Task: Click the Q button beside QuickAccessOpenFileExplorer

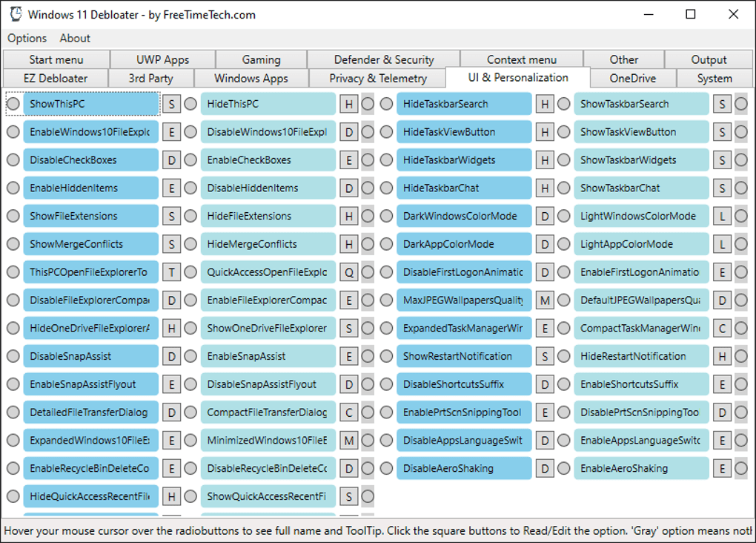Action: pos(349,272)
